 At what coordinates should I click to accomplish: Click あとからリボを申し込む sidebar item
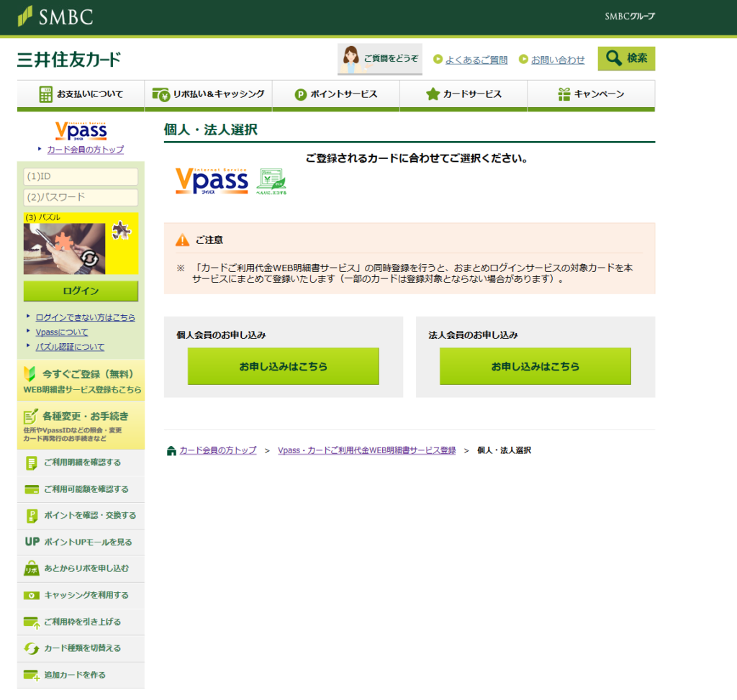pos(81,568)
